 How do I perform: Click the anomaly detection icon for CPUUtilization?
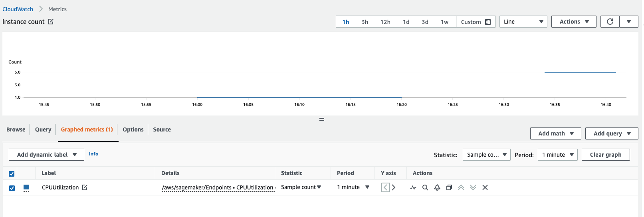point(413,187)
